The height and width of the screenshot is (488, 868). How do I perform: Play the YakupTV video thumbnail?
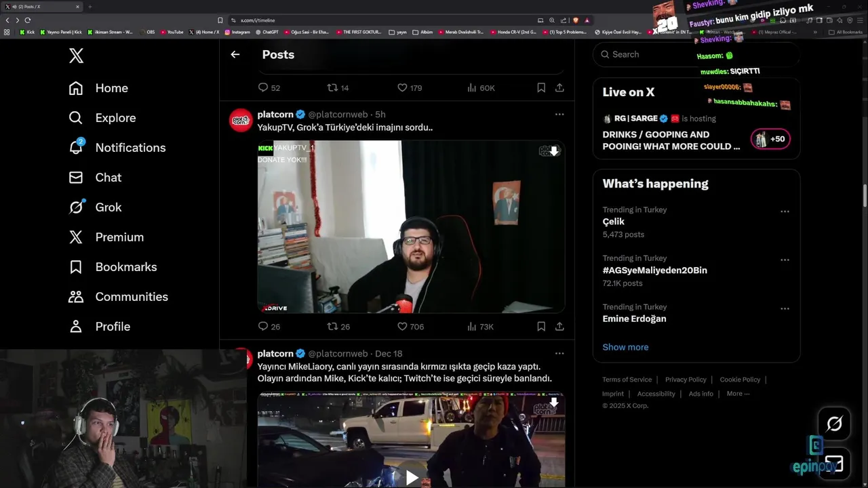coord(411,226)
